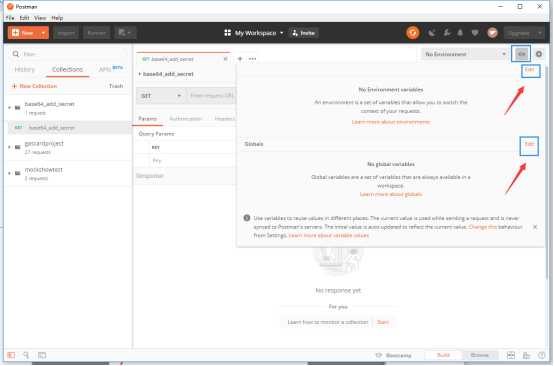Click the mockshowtest collection folder icon
This screenshot has width=554, height=366.
17,173
